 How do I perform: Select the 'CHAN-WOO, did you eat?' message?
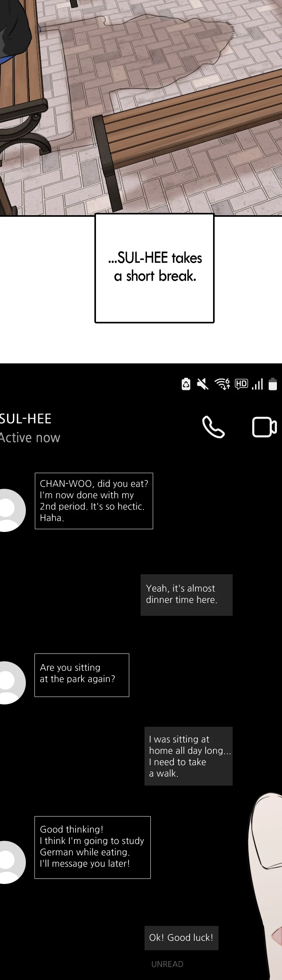[94, 501]
